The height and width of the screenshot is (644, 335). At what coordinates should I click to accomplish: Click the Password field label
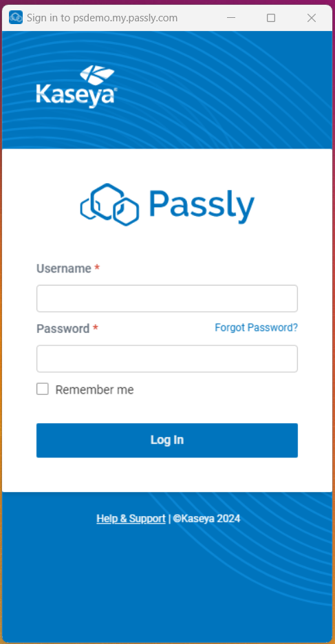[63, 329]
